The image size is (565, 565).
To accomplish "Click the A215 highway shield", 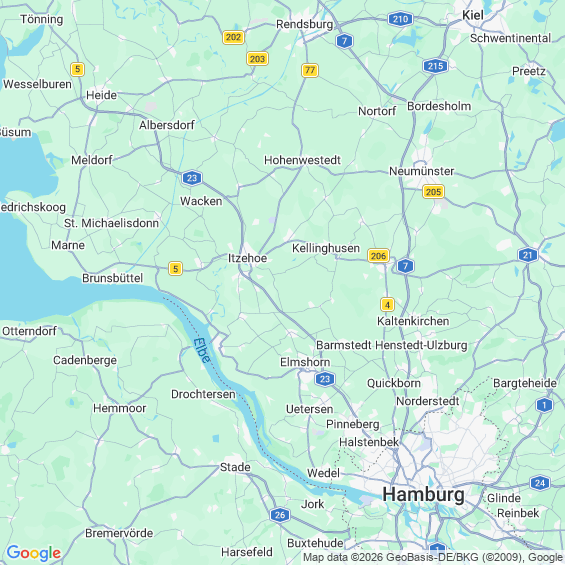I will pyautogui.click(x=435, y=66).
